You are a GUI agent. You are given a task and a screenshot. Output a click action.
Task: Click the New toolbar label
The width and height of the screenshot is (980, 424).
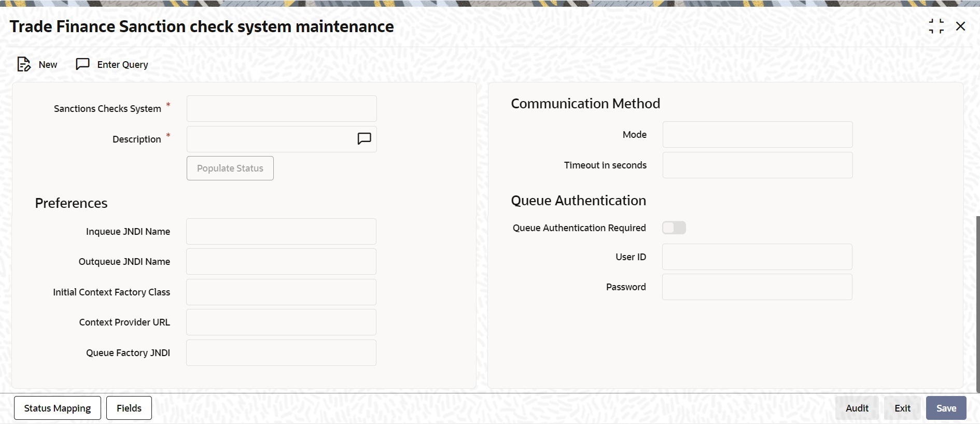(48, 65)
